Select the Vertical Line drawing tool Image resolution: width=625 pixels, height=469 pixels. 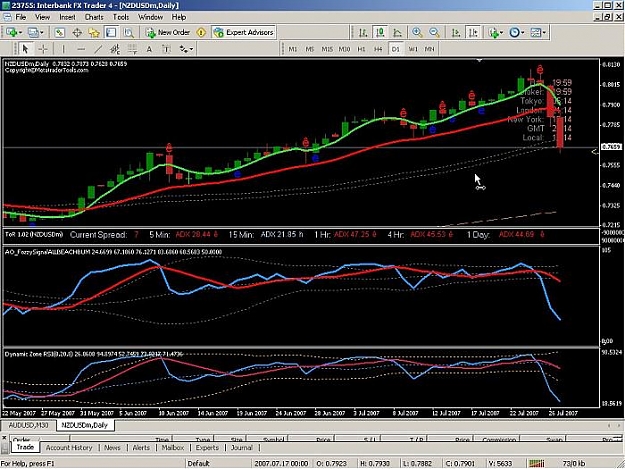pyautogui.click(x=63, y=49)
